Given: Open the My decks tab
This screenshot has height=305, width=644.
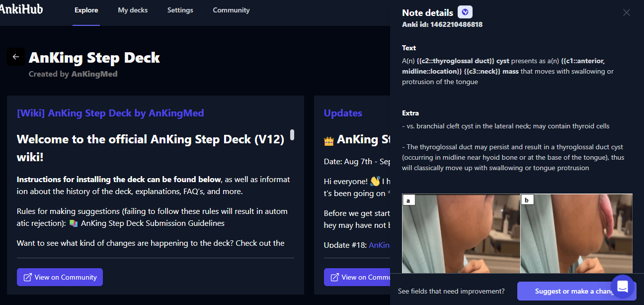Looking at the screenshot, I should (133, 10).
